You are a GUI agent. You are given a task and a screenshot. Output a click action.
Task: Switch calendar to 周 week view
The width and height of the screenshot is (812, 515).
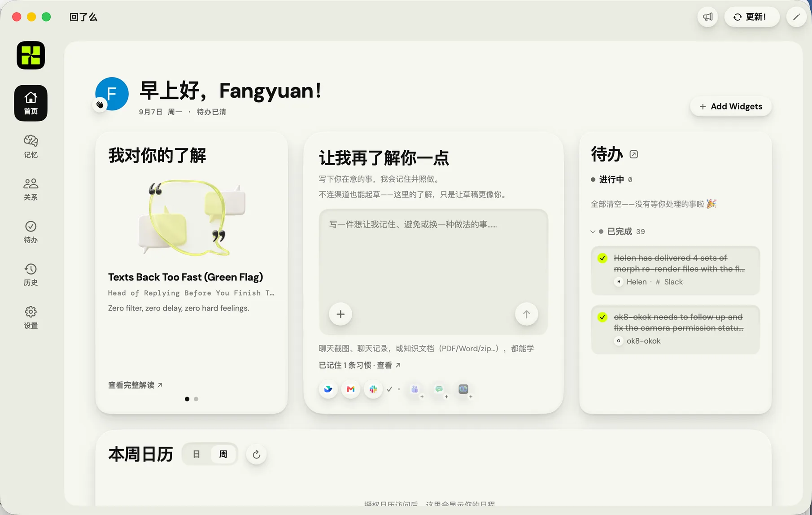click(x=223, y=454)
